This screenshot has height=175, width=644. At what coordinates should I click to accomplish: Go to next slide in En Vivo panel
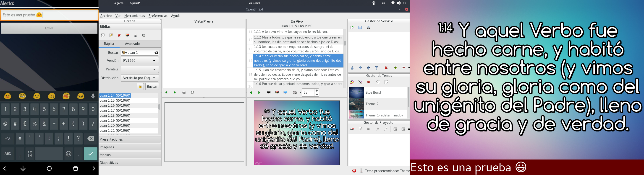259,92
